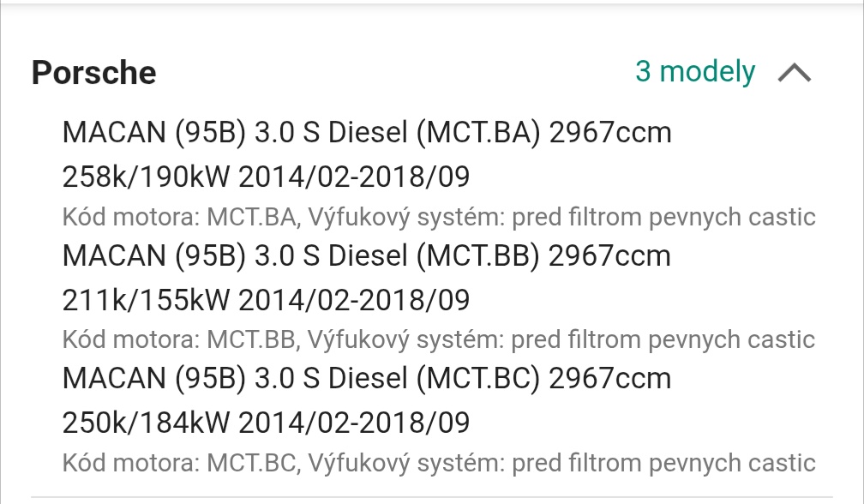Select MACAN 3.0 S Diesel MCT.BA entry
The image size is (864, 504).
tap(367, 133)
